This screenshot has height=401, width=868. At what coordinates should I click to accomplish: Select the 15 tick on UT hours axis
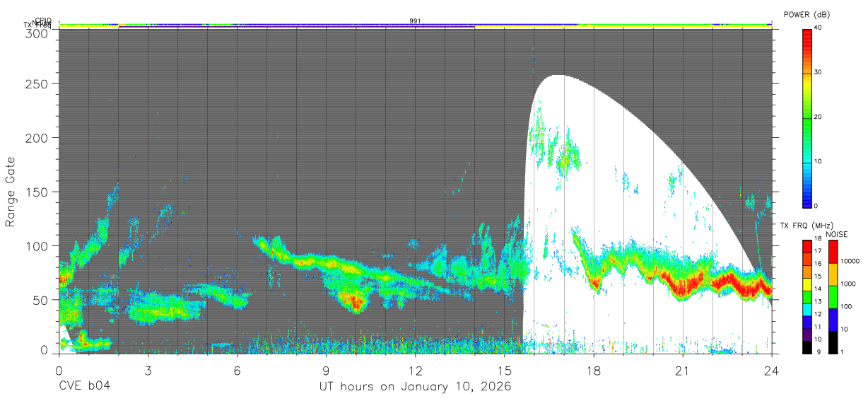pyautogui.click(x=505, y=370)
